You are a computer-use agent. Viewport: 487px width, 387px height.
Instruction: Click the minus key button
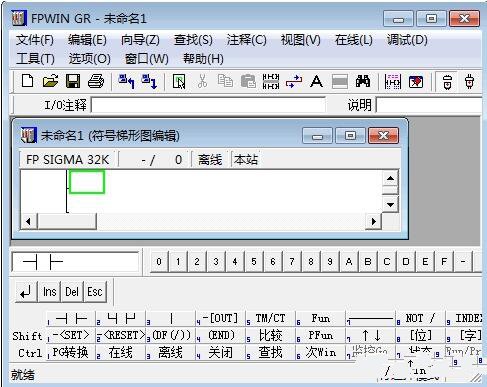point(463,262)
